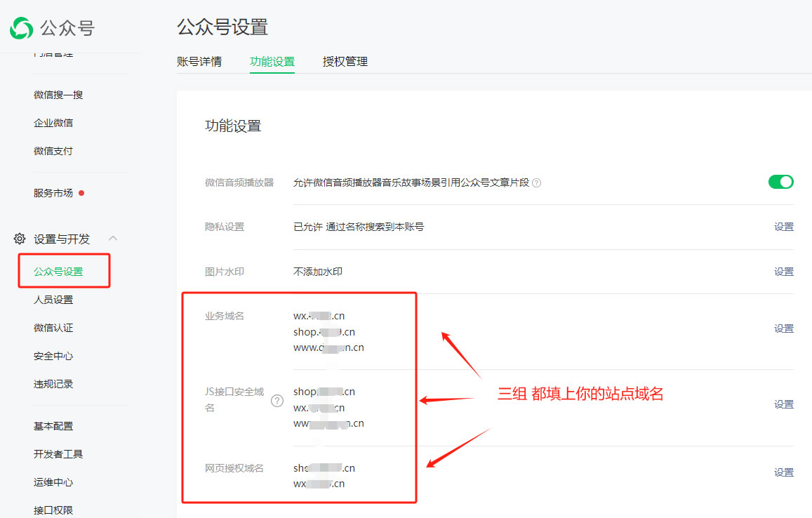Open 开发者工具 in the sidebar

click(58, 454)
